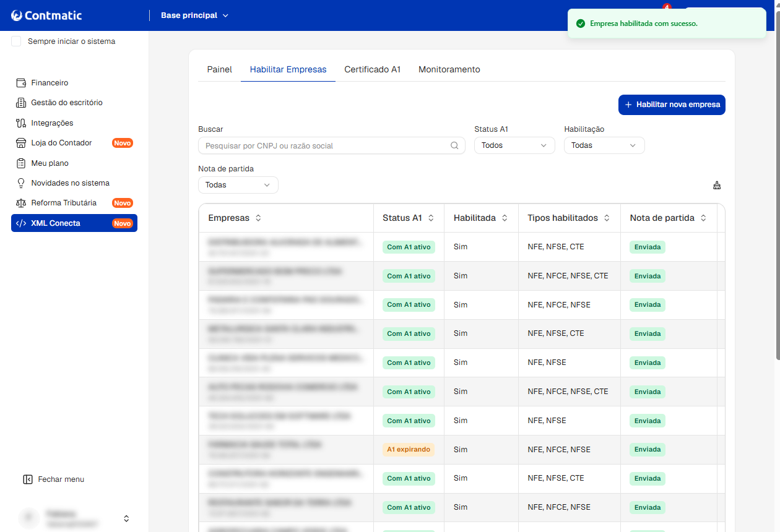Open Reforma Tributária in the sidebar
780x532 pixels.
74,203
